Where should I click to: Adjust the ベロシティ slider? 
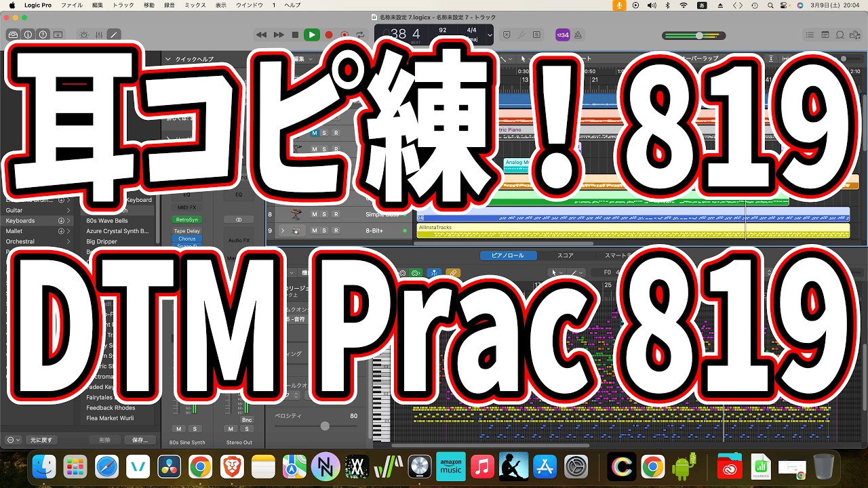[x=316, y=426]
